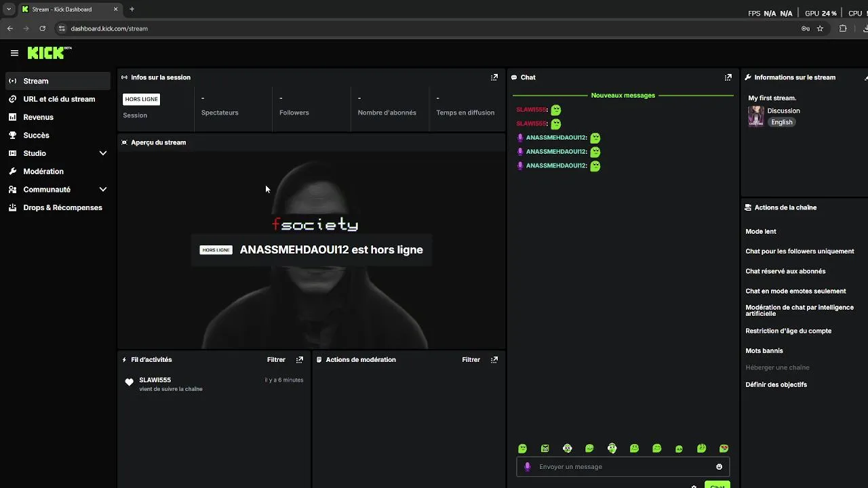Image resolution: width=868 pixels, height=488 pixels.
Task: Insert the sleepy-eyed first emote from the quick bar
Action: [x=522, y=449]
